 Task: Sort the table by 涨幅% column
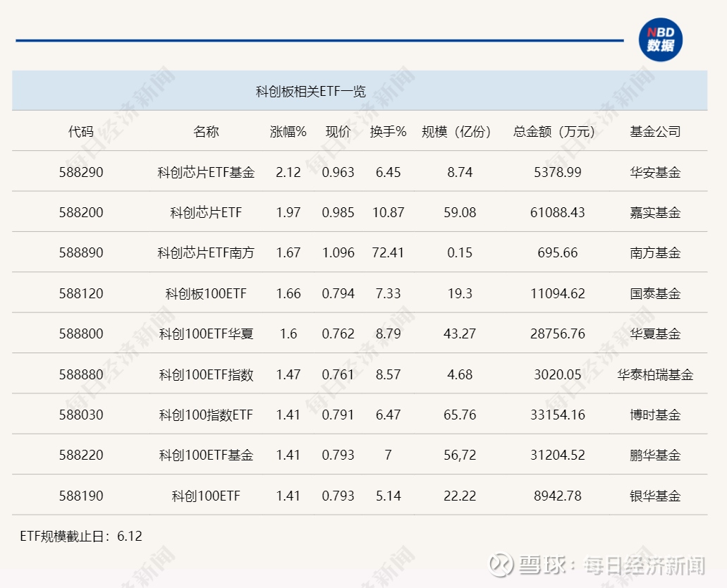pyautogui.click(x=286, y=132)
